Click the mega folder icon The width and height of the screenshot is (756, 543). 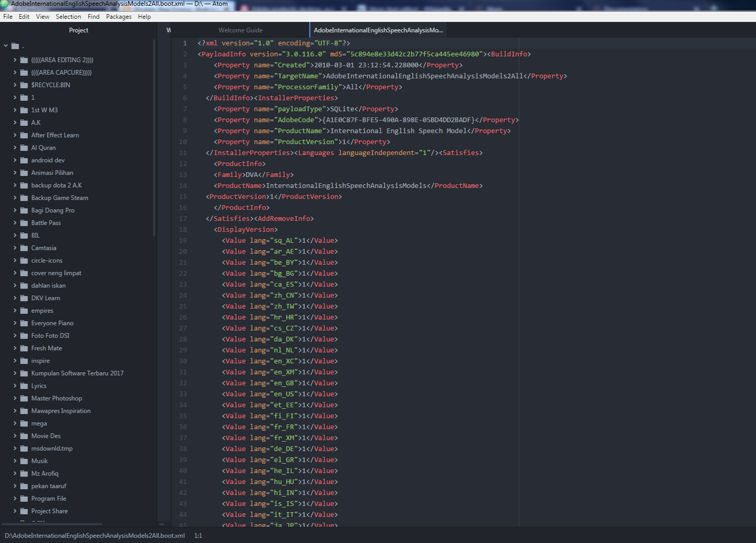[24, 423]
